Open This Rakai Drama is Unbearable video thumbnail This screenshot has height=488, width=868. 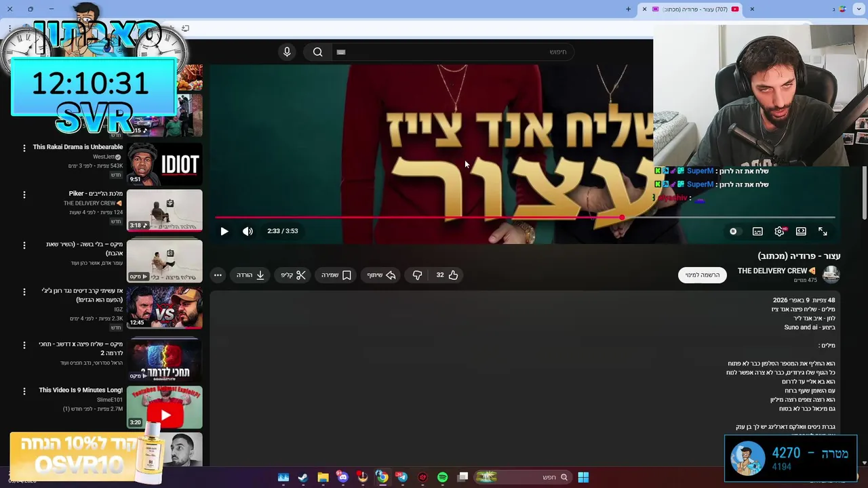165,163
